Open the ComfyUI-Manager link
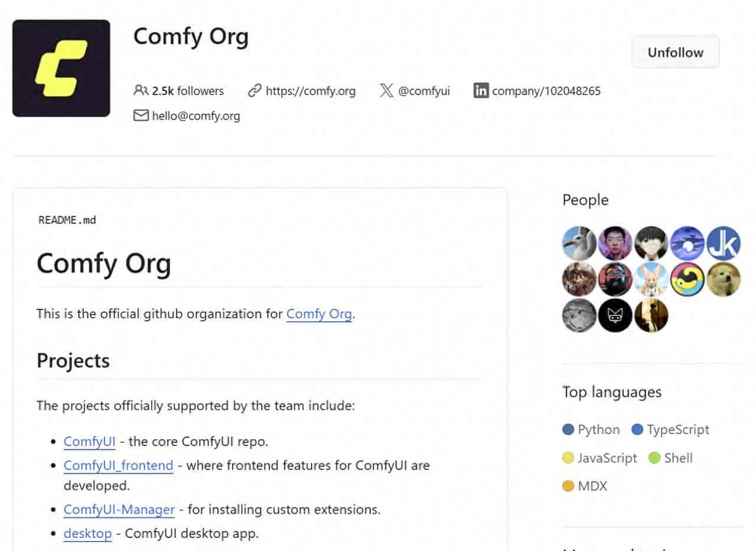This screenshot has height=551, width=756. (x=119, y=509)
